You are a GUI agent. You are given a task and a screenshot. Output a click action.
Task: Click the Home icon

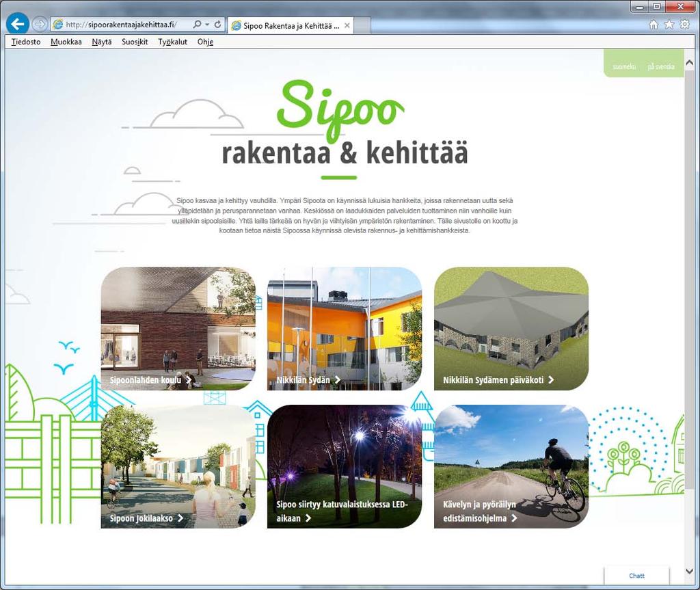pos(653,25)
